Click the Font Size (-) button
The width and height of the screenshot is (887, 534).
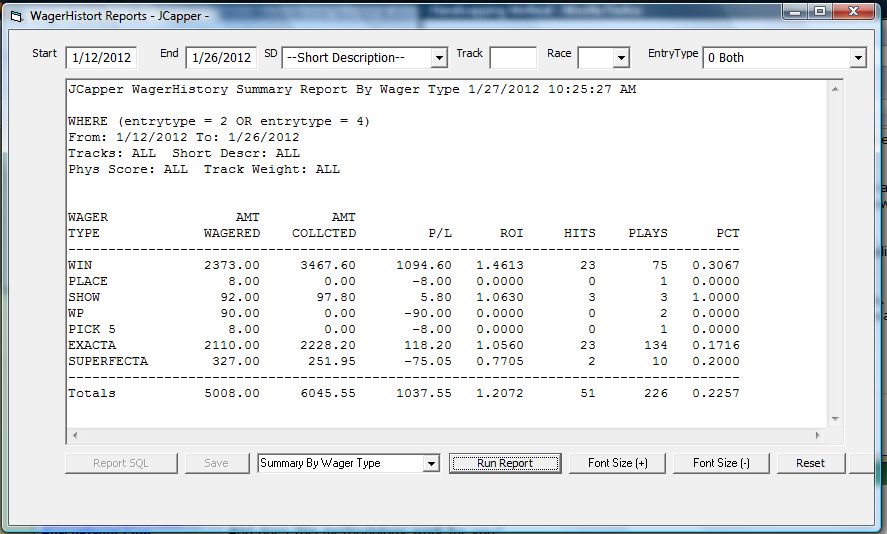coord(721,463)
